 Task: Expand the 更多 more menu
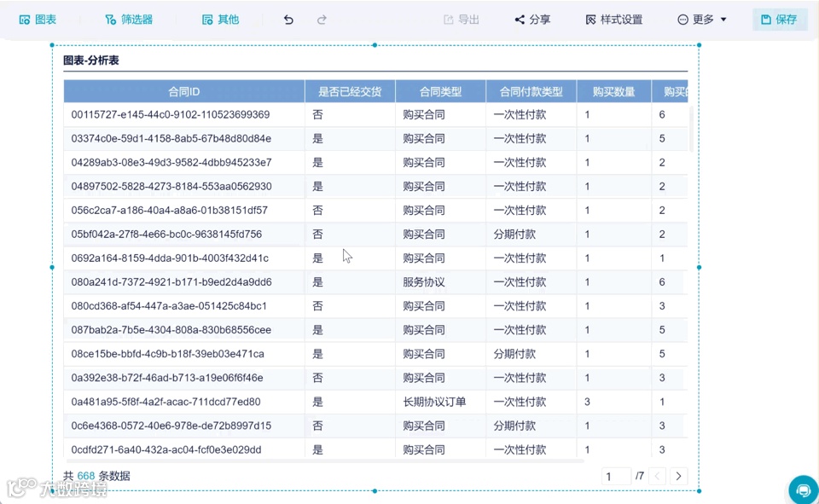coord(700,19)
